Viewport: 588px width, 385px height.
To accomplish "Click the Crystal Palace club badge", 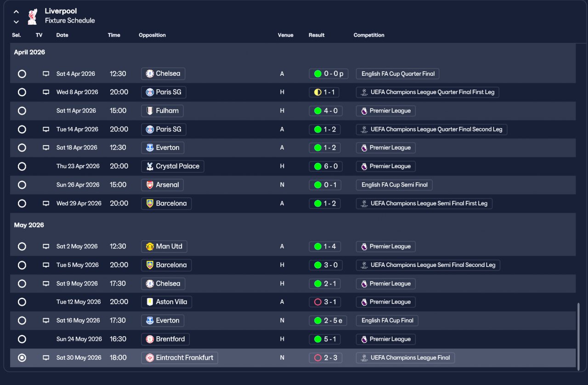I will tap(150, 166).
